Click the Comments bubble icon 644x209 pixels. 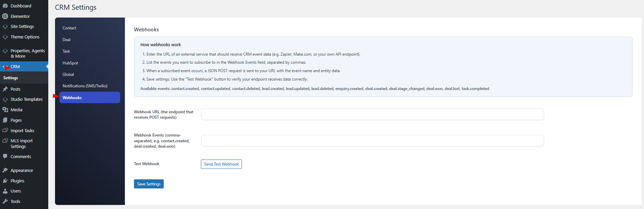tap(5, 156)
